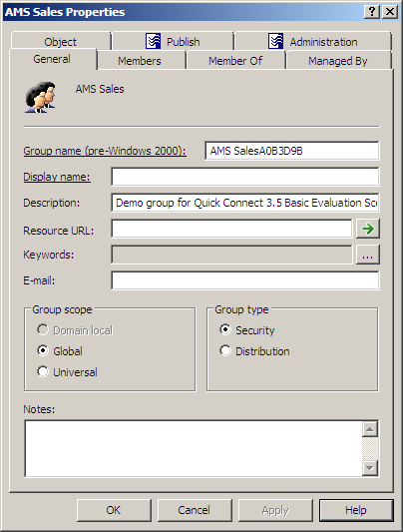This screenshot has width=403, height=532.
Task: Click the AMS Sales group icon
Action: 40,97
